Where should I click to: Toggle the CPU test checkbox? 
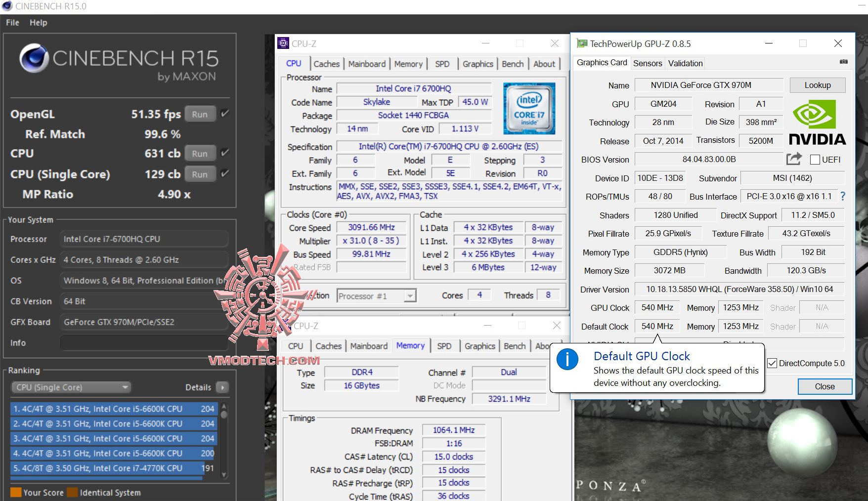(x=225, y=153)
